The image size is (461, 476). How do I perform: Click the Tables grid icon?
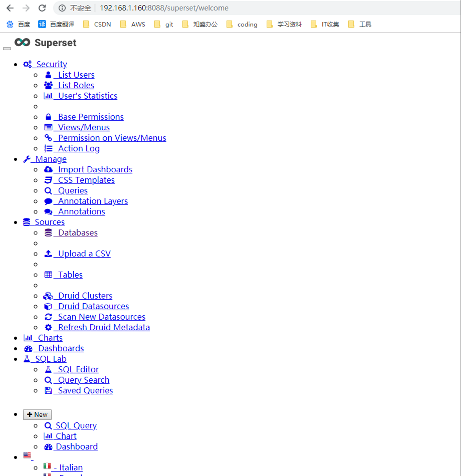48,275
